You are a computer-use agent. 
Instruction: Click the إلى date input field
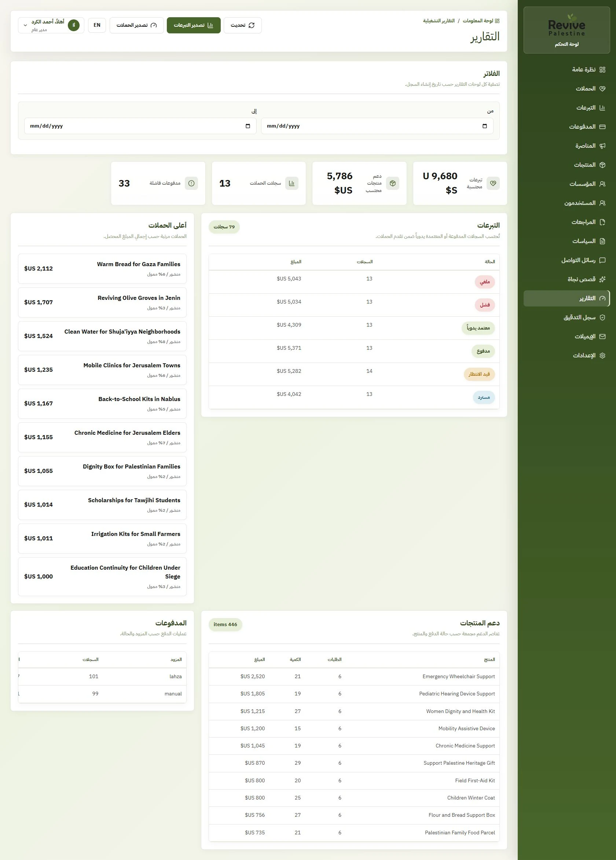[x=140, y=126]
